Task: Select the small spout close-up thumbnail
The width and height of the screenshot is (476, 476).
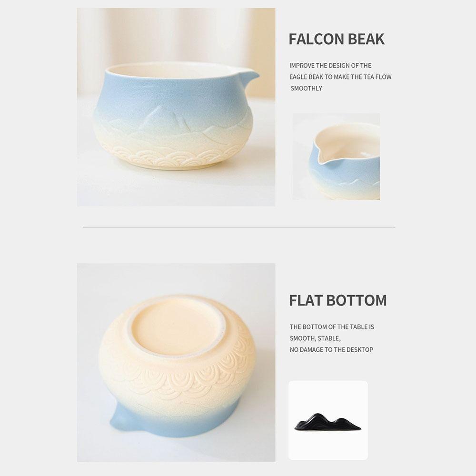Action: pyautogui.click(x=337, y=156)
